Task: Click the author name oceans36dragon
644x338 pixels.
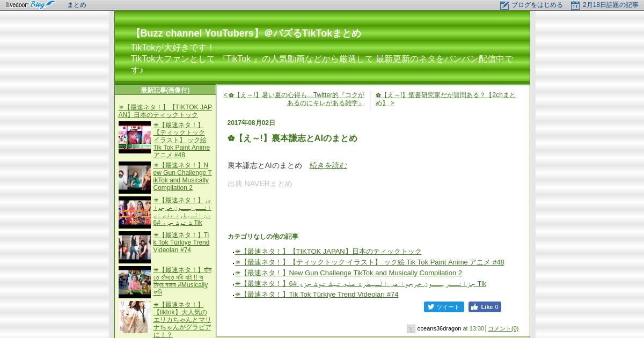Action: click(439, 328)
